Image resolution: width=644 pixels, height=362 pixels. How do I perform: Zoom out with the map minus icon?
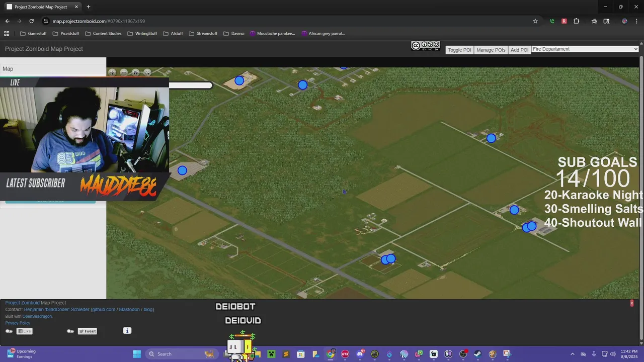click(124, 73)
